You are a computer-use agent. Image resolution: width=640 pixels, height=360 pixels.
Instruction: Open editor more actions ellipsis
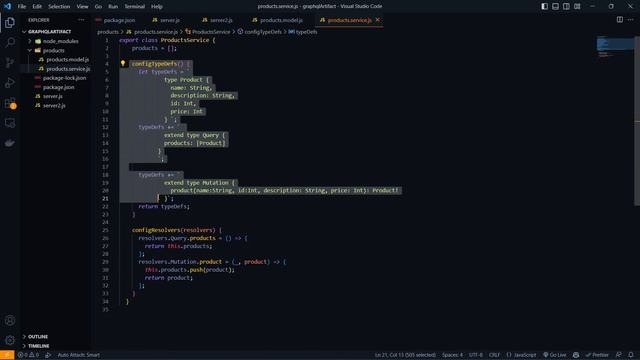pyautogui.click(x=631, y=20)
